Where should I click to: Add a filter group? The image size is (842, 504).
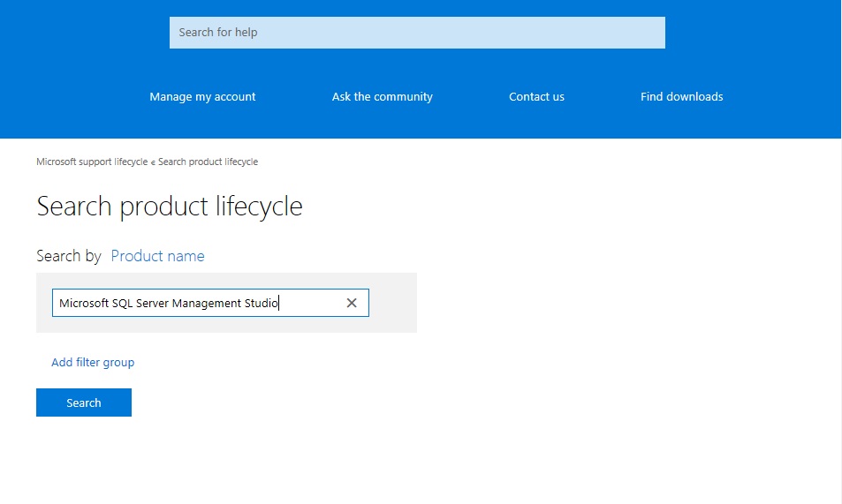93,362
